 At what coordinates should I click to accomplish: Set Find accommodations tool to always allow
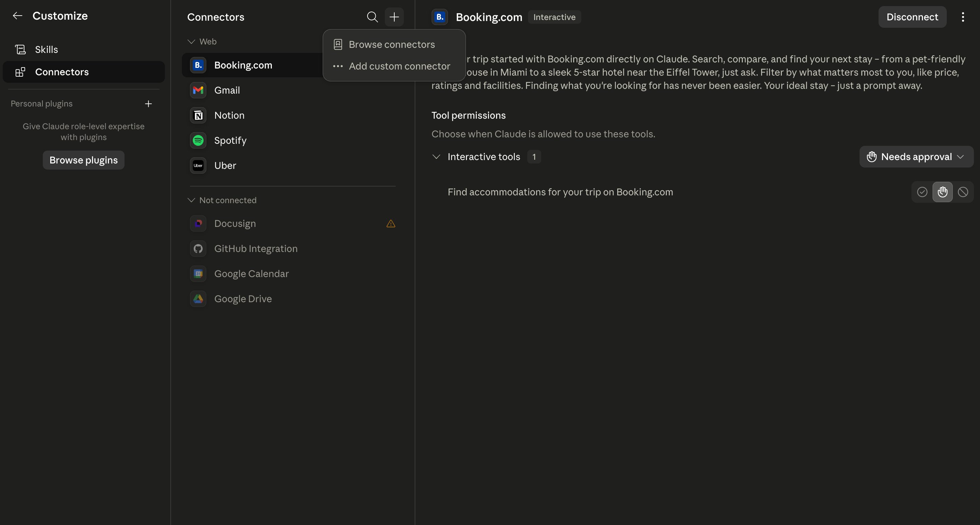[x=922, y=192]
